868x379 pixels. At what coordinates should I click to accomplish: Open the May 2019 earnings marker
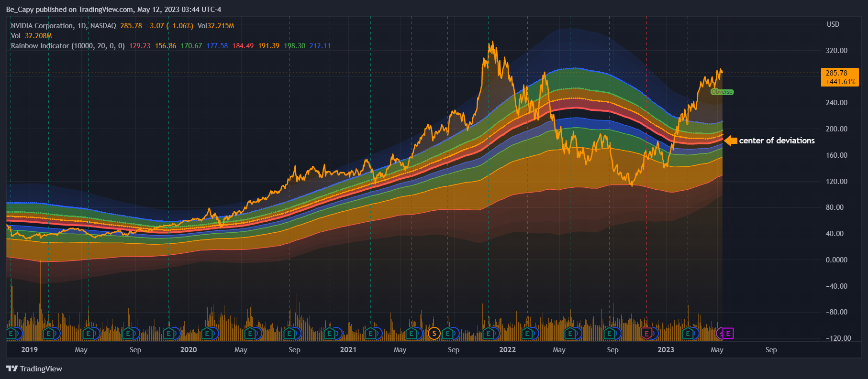[x=88, y=333]
